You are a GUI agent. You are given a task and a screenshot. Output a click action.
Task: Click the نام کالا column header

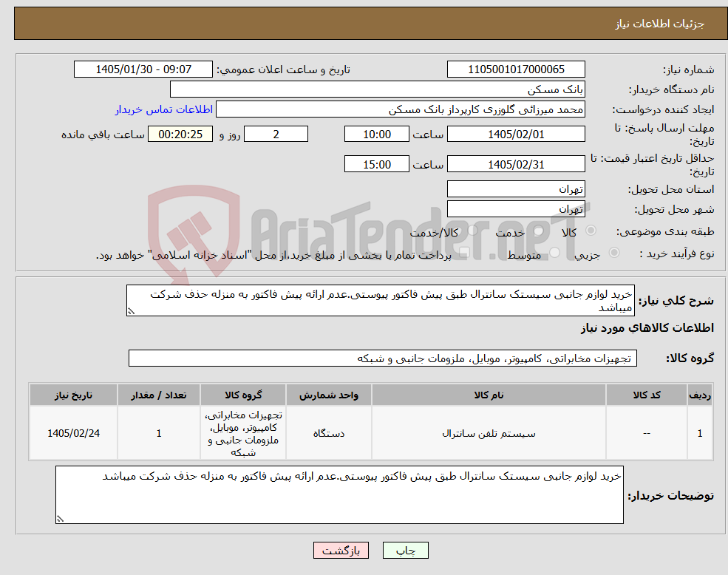(x=489, y=395)
